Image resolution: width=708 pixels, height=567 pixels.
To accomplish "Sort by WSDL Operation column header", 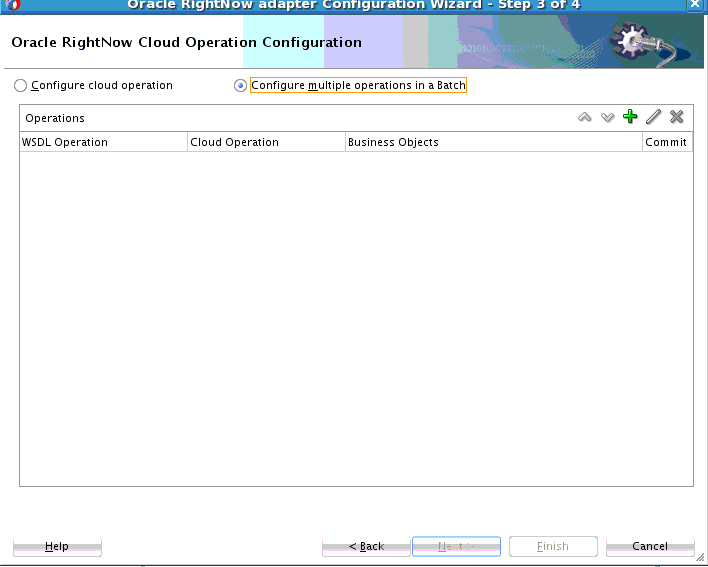I will pyautogui.click(x=103, y=142).
